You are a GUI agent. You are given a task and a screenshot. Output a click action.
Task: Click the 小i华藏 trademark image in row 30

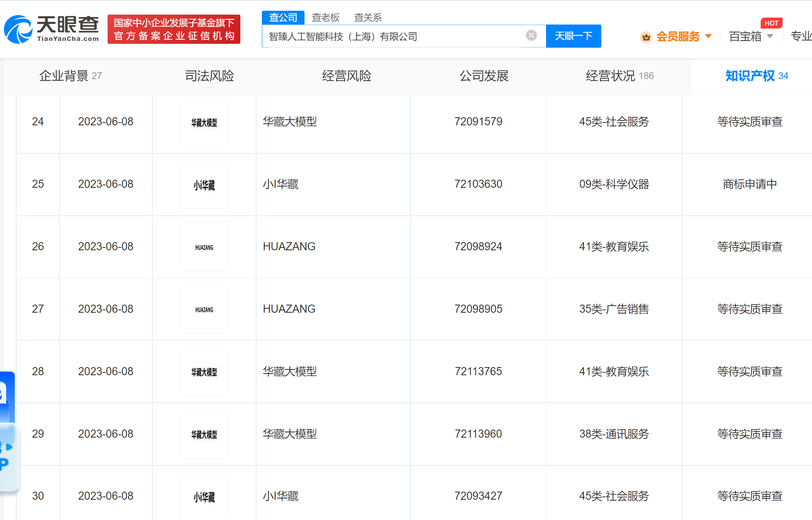coord(204,496)
